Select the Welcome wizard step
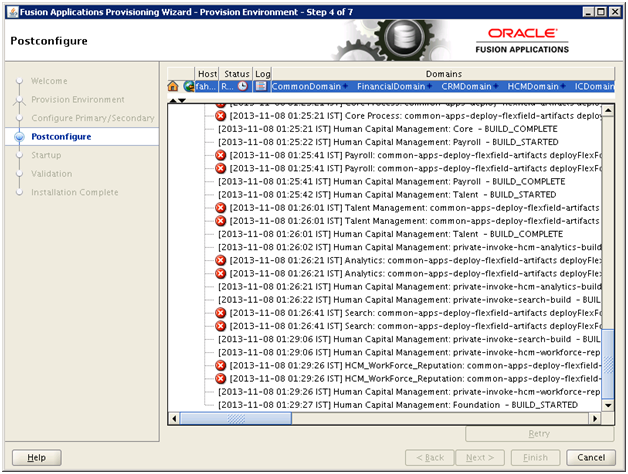The height and width of the screenshot is (474, 628). pos(49,81)
